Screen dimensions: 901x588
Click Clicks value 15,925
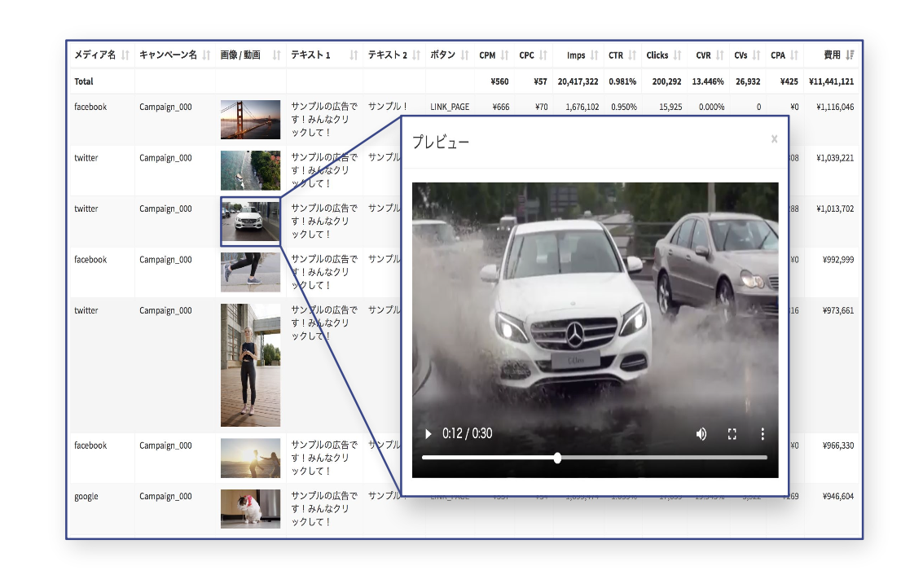(670, 107)
